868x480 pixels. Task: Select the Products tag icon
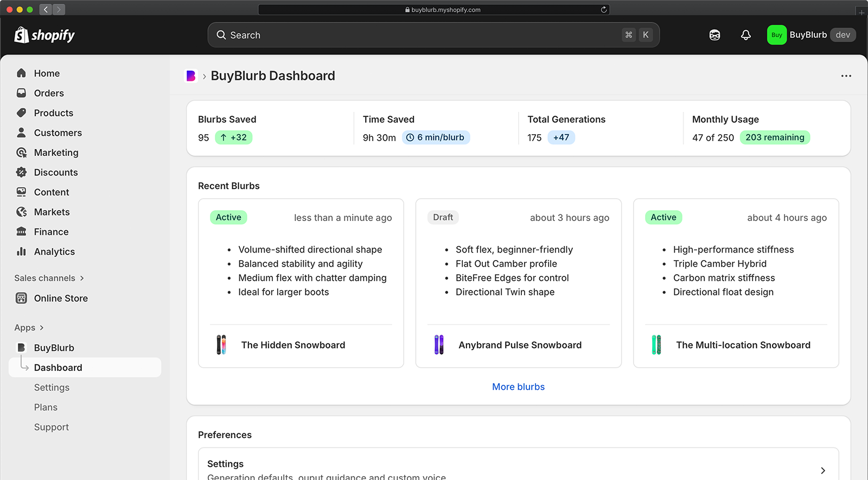click(21, 113)
